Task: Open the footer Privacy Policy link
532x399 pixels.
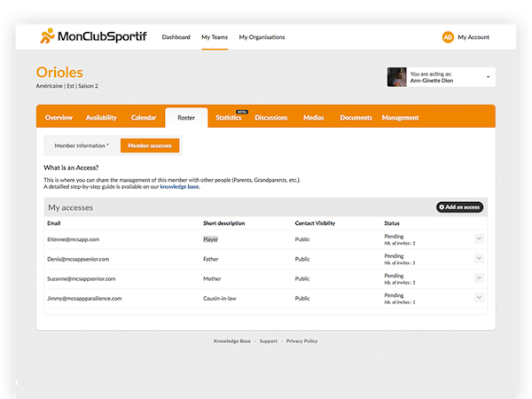Action: pyautogui.click(x=301, y=341)
